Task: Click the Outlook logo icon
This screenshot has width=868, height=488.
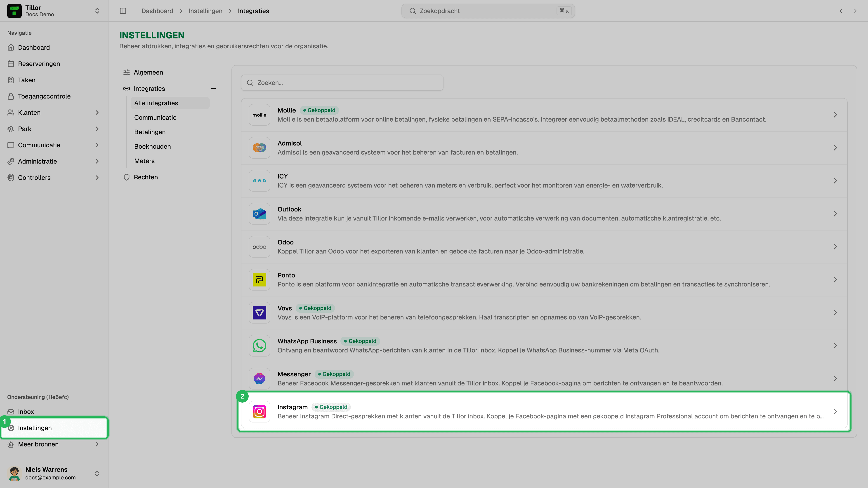Action: coord(259,214)
